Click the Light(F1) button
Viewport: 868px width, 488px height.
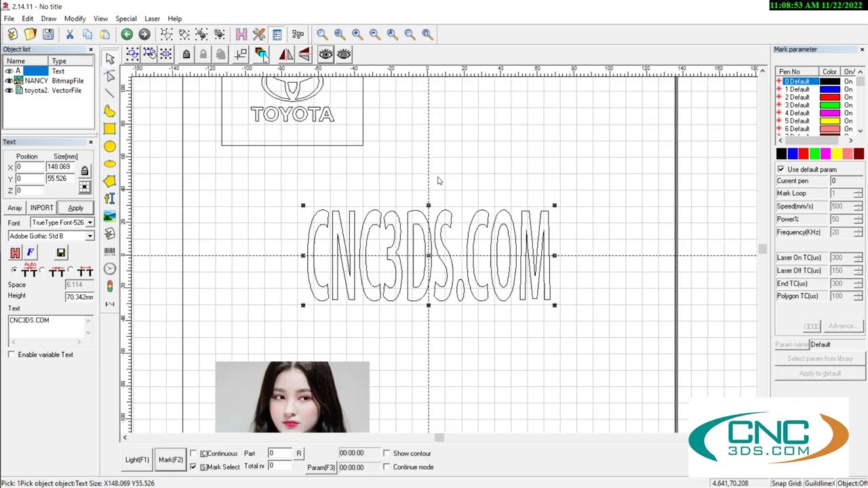137,460
